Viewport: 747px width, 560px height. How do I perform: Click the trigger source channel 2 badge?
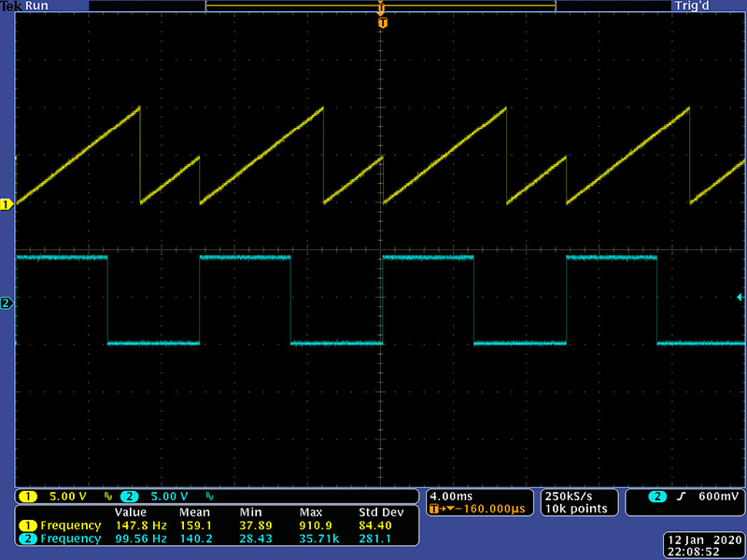657,496
